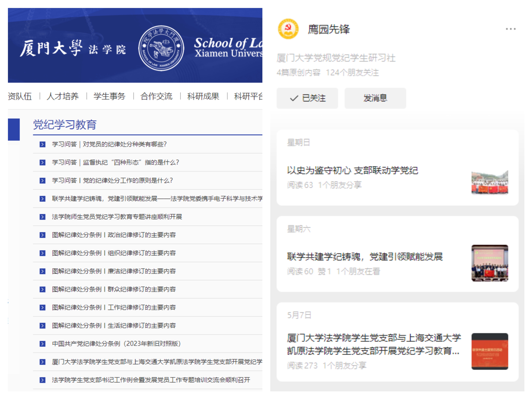The image size is (532, 399).
Task: Click the 党纪学习教育 section heading
Action: tap(64, 125)
